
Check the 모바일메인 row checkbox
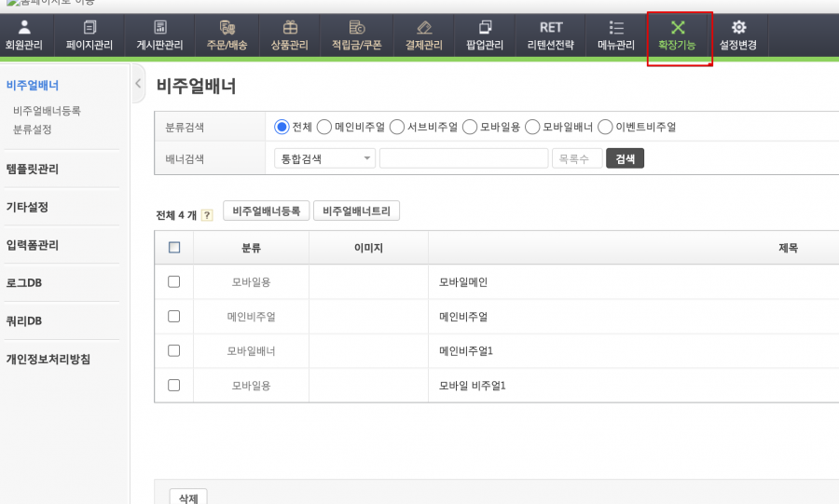(x=173, y=281)
